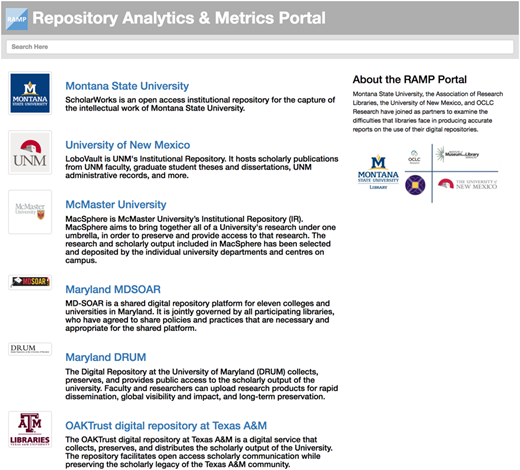
Task: Click the Montana State University logo thumbnail
Action: pos(30,93)
